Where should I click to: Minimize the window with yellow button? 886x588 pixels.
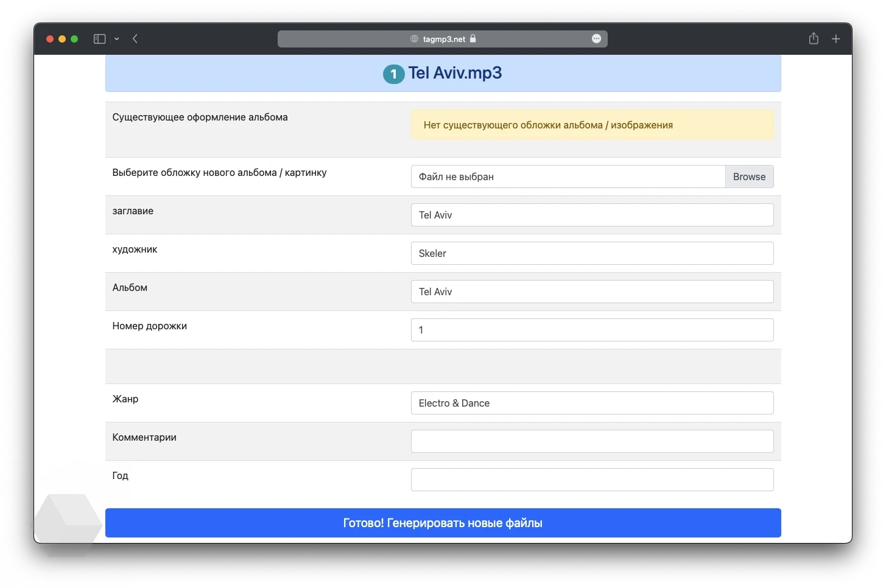(x=62, y=39)
